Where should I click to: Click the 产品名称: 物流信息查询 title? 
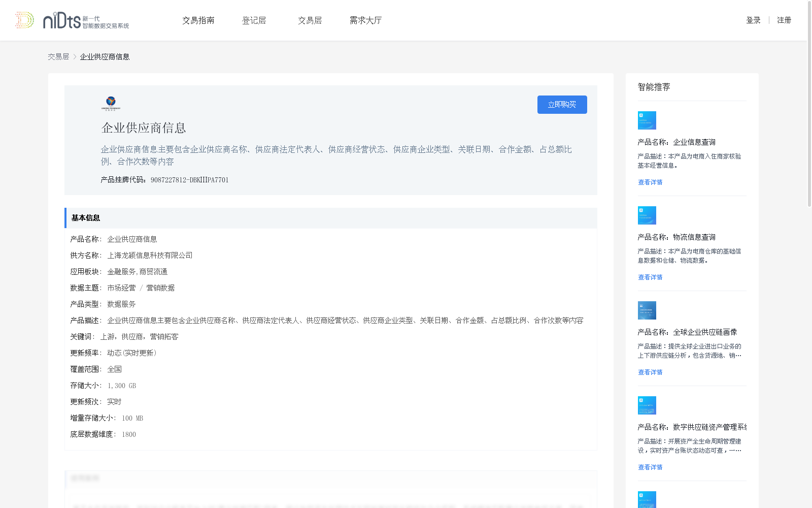coord(676,237)
